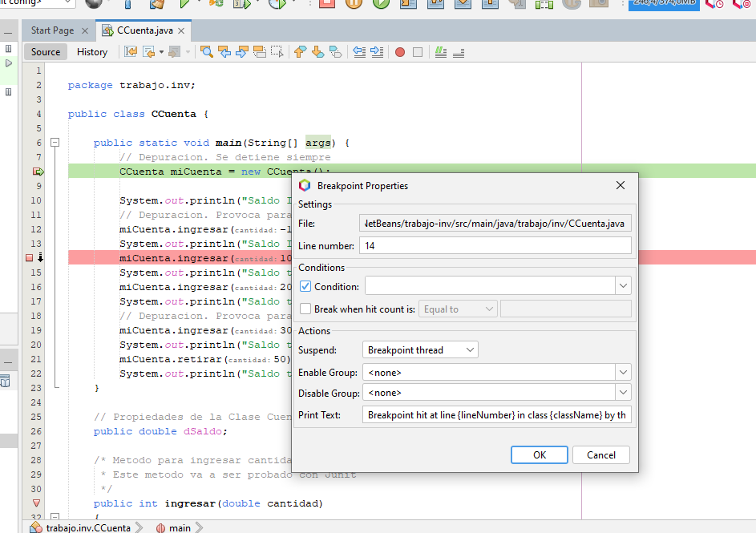The height and width of the screenshot is (533, 756).
Task: Click Find Next Occurrence arrow icon
Action: [241, 52]
